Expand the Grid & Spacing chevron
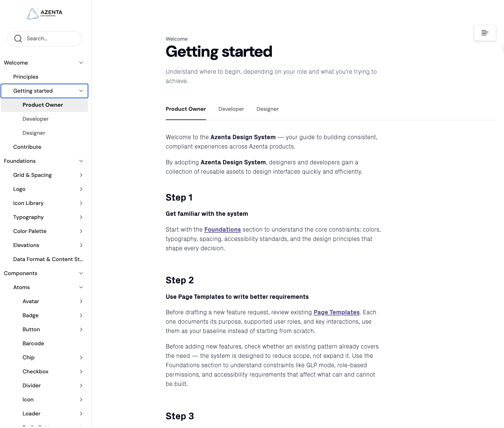This screenshot has width=504, height=428. click(x=81, y=175)
